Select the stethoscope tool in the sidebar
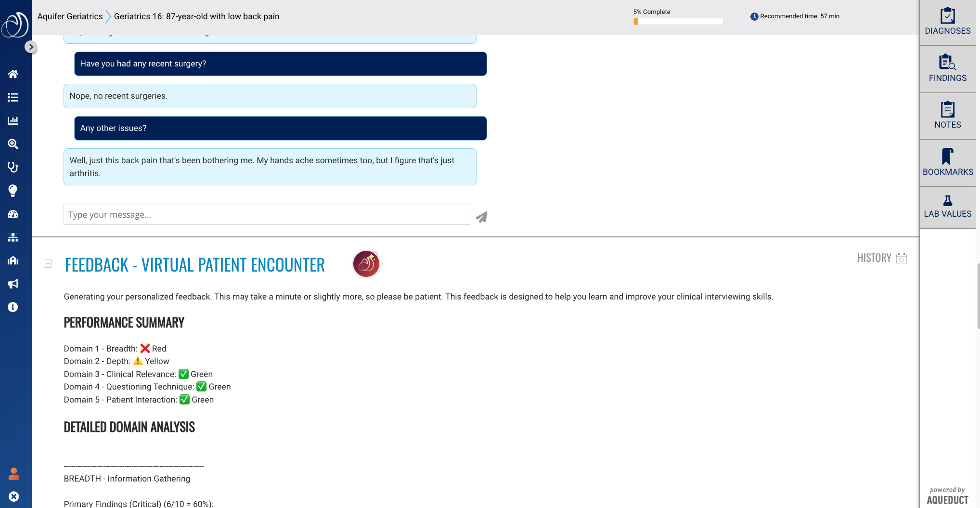Image resolution: width=980 pixels, height=508 pixels. coord(13,167)
